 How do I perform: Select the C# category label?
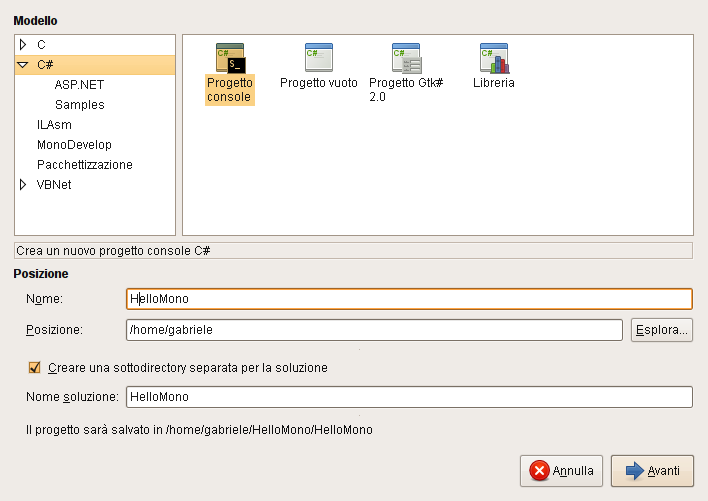coord(45,65)
